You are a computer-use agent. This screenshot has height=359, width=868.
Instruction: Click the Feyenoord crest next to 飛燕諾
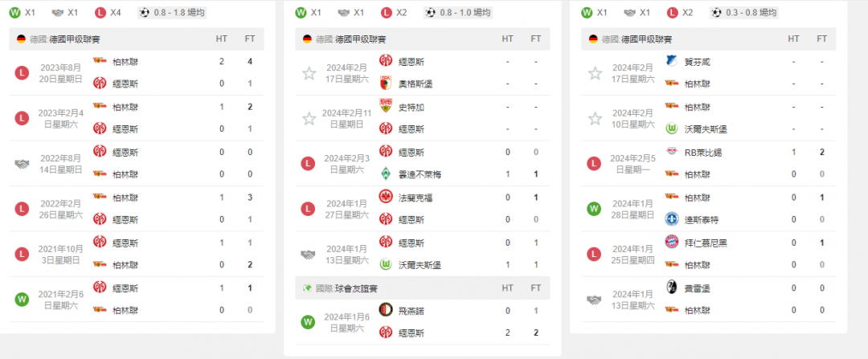click(385, 310)
